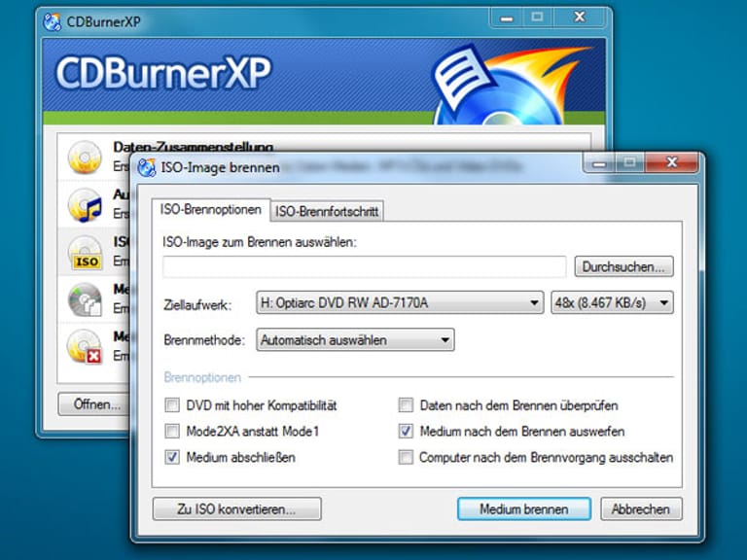
Task: Select the audio disc icon with music note
Action: (85, 205)
